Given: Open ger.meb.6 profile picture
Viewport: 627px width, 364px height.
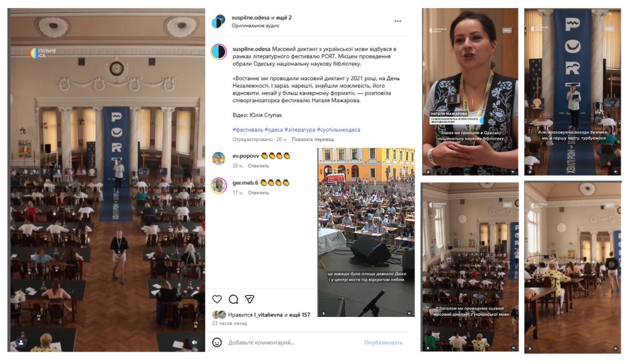Looking at the screenshot, I should click(x=219, y=185).
